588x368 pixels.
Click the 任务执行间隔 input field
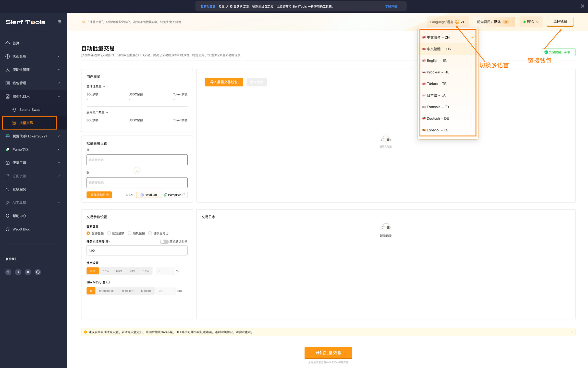pos(137,250)
